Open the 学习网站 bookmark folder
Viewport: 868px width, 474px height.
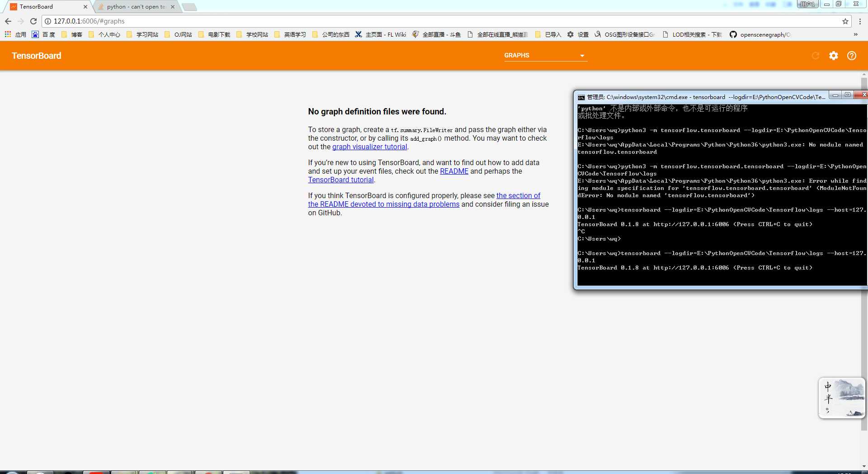tap(142, 34)
